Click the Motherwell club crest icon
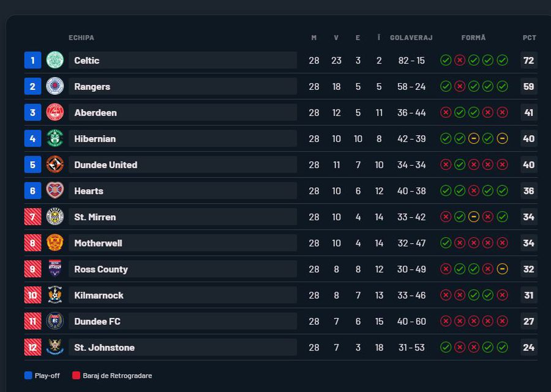 (x=55, y=243)
